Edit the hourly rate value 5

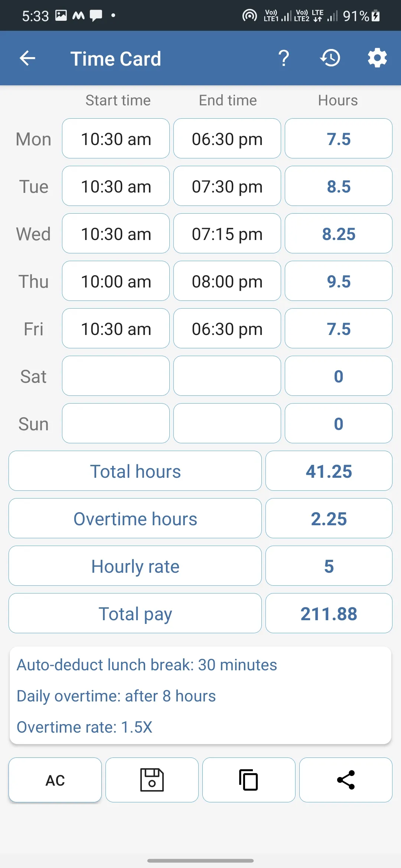[x=329, y=566]
